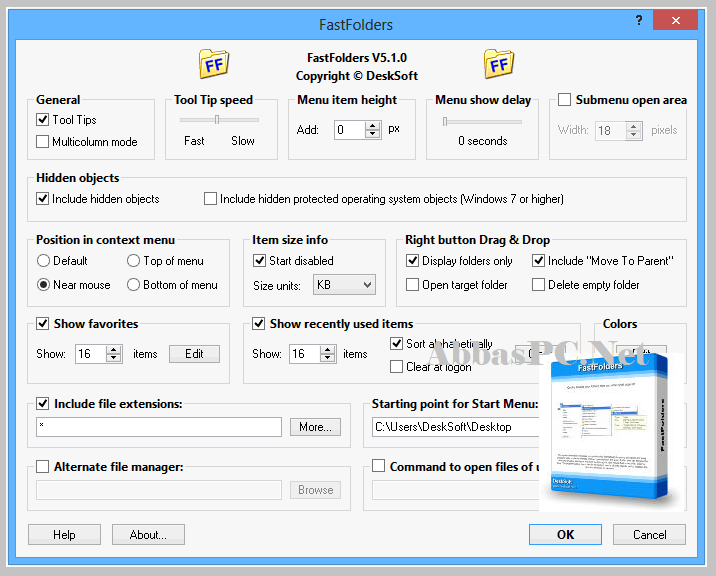The height and width of the screenshot is (576, 716).
Task: Click the Edit favorites button
Action: 195,354
